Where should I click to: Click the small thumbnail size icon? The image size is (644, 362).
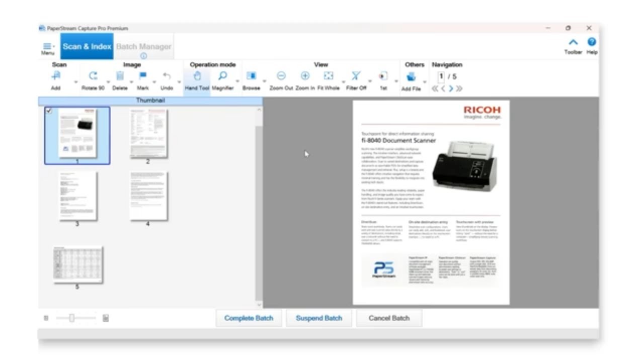46,318
